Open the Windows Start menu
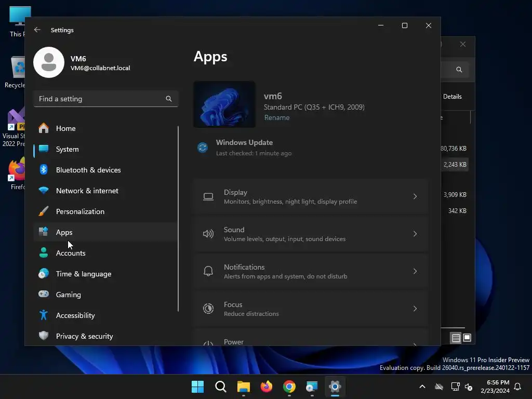The width and height of the screenshot is (532, 399). (x=198, y=387)
